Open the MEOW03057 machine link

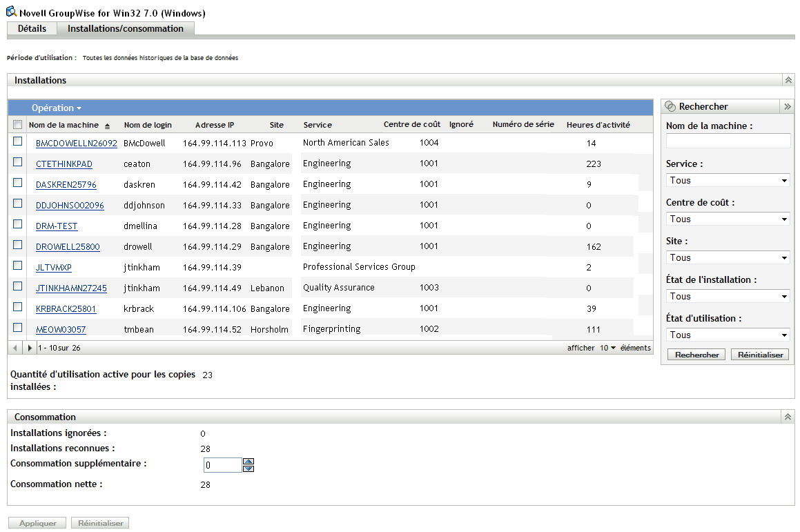pyautogui.click(x=61, y=330)
